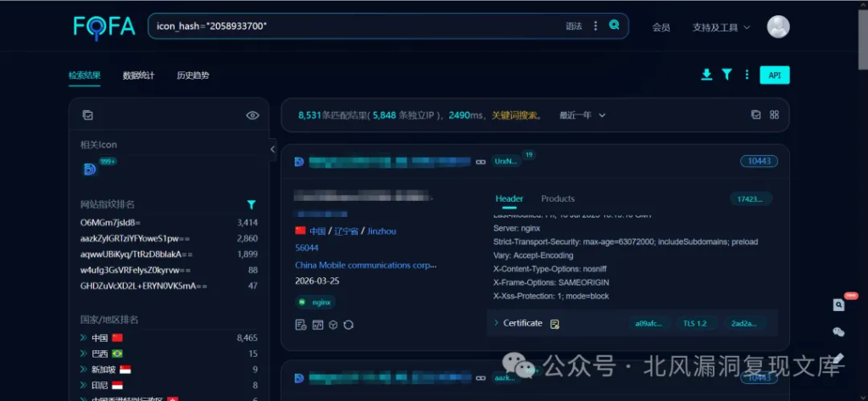Open the Products tab in result card
Viewport: 868px width, 401px height.
(x=558, y=198)
